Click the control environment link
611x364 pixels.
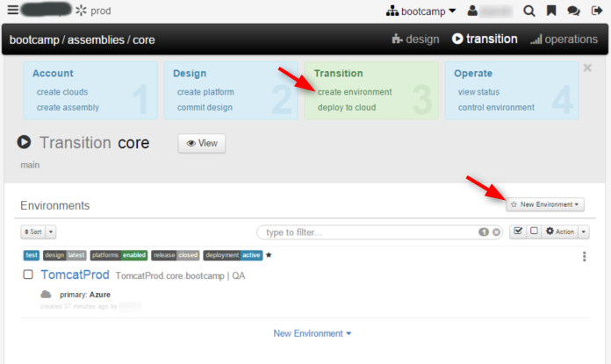coord(496,108)
